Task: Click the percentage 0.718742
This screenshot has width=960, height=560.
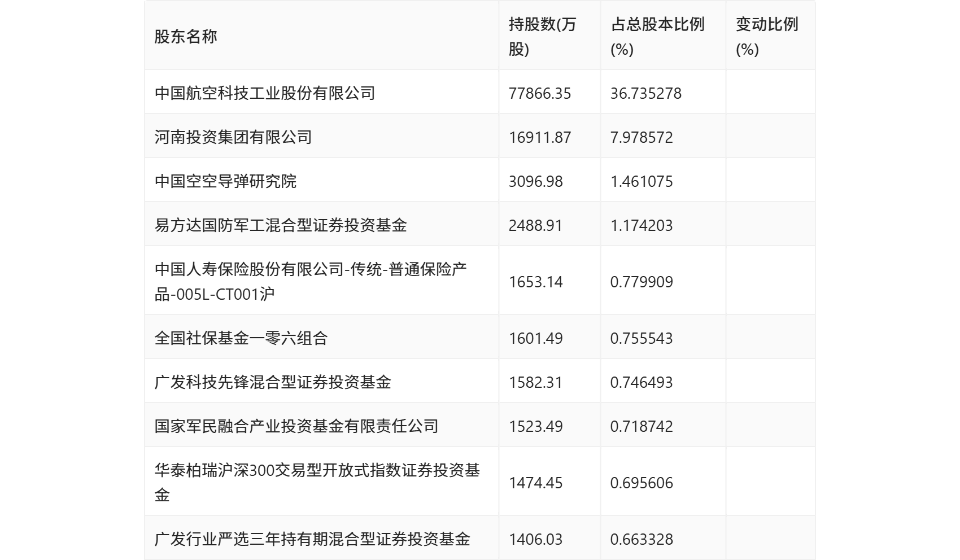Action: point(642,426)
